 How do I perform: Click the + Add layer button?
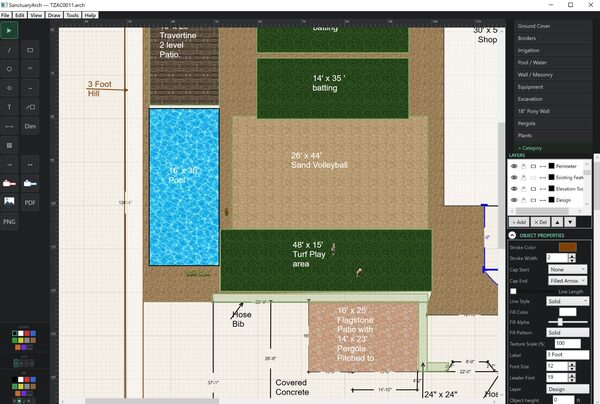(x=519, y=222)
